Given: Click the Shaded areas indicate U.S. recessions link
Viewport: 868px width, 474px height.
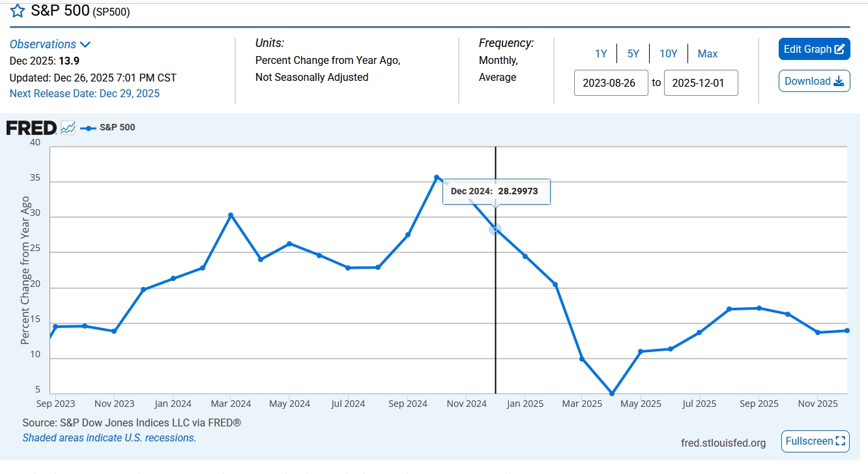Looking at the screenshot, I should pos(109,438).
